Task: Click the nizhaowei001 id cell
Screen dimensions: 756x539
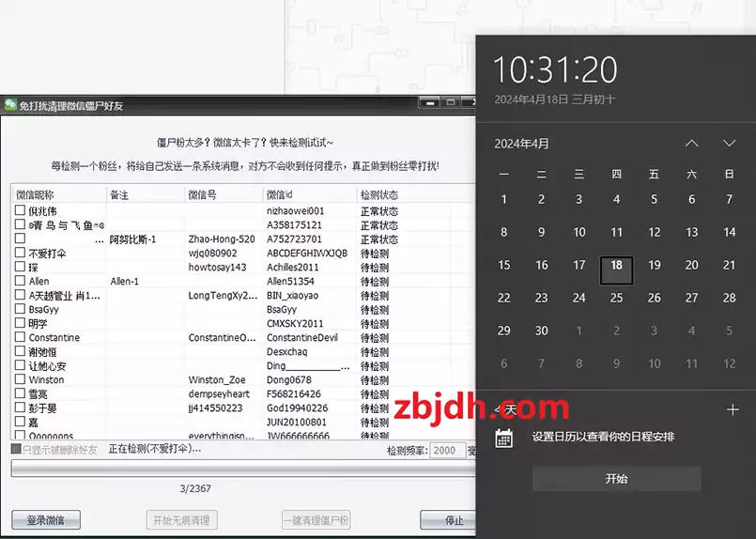Action: (296, 210)
